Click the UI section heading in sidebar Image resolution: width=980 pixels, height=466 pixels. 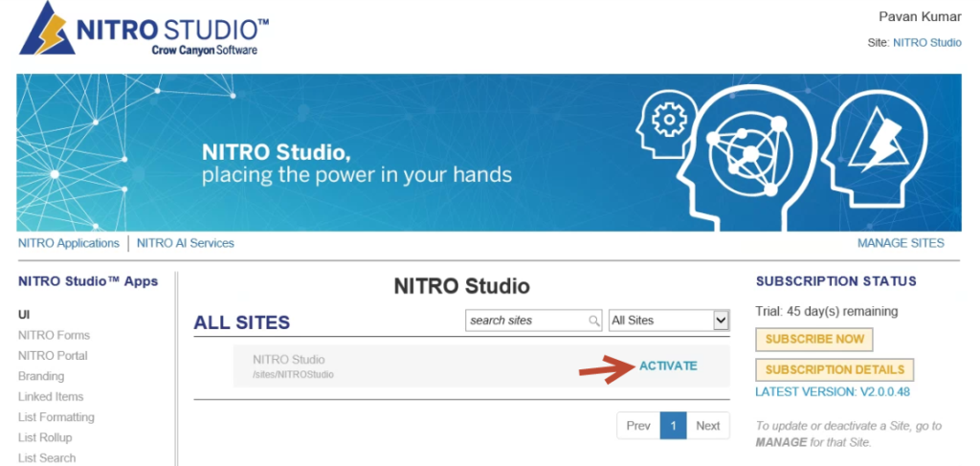(x=24, y=315)
